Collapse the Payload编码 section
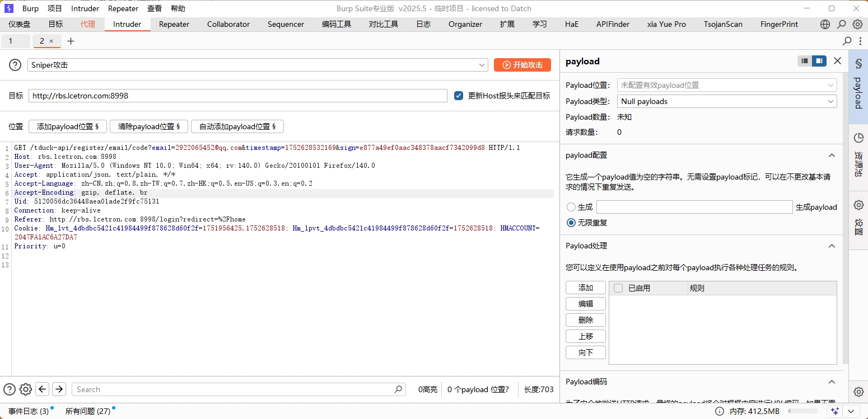Screen dimensions: 868x419 pyautogui.click(x=832, y=382)
